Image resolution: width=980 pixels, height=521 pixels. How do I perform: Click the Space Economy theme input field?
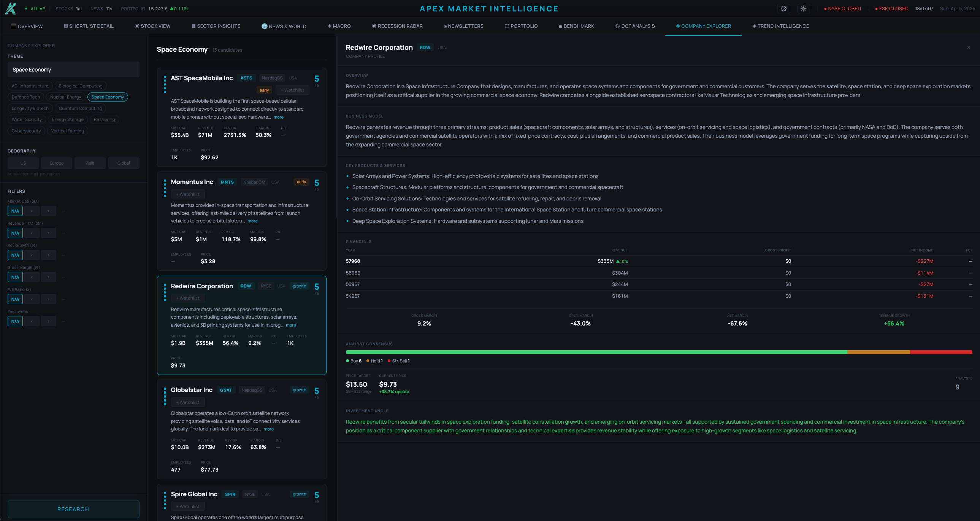(x=73, y=69)
